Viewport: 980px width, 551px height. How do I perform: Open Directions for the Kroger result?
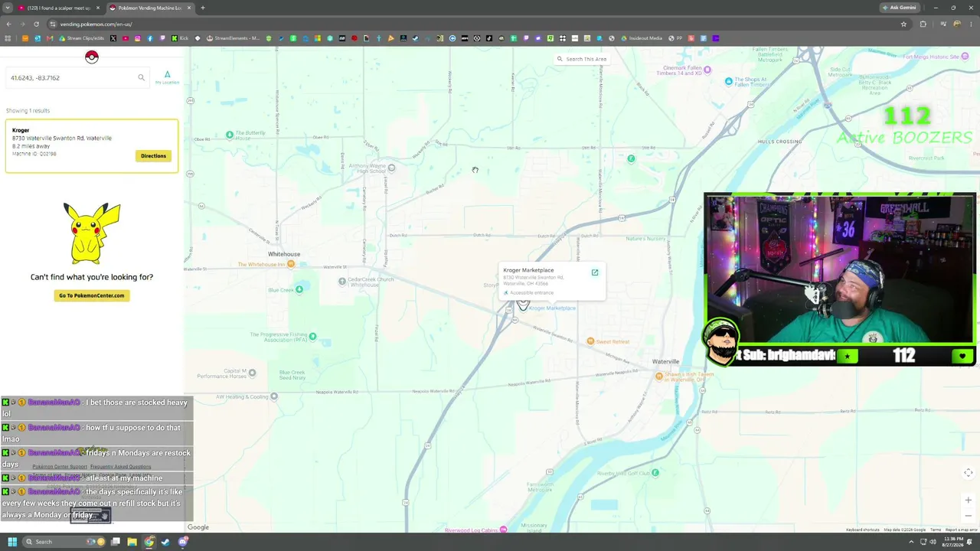pos(153,156)
